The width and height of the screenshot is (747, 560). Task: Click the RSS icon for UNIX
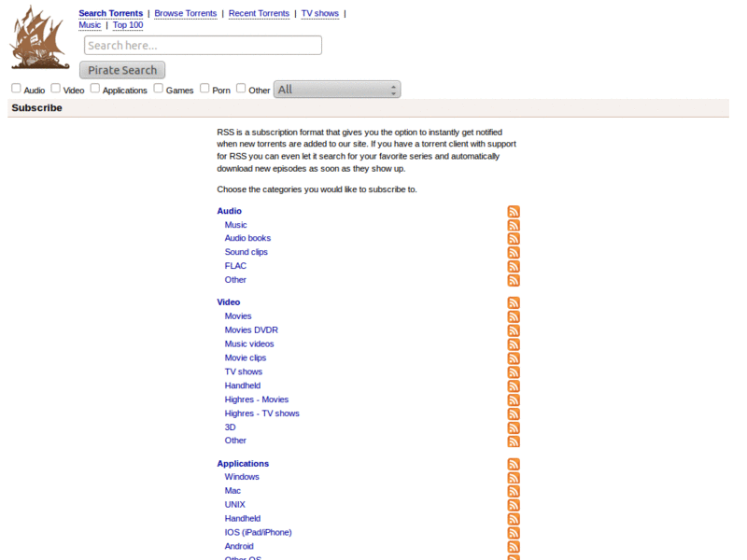[x=514, y=505]
